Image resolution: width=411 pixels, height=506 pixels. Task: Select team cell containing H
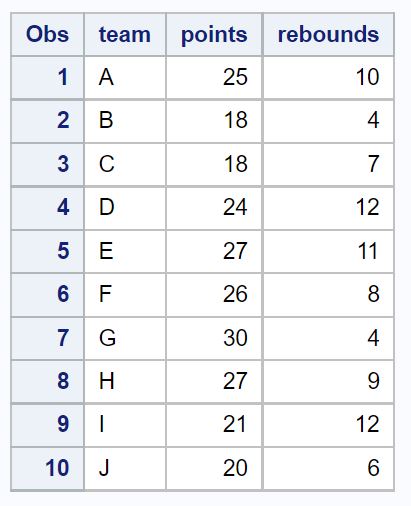click(125, 381)
